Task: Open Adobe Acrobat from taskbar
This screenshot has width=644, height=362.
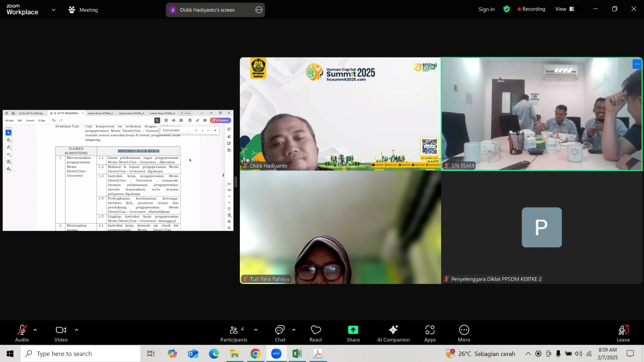Action: [x=318, y=354]
